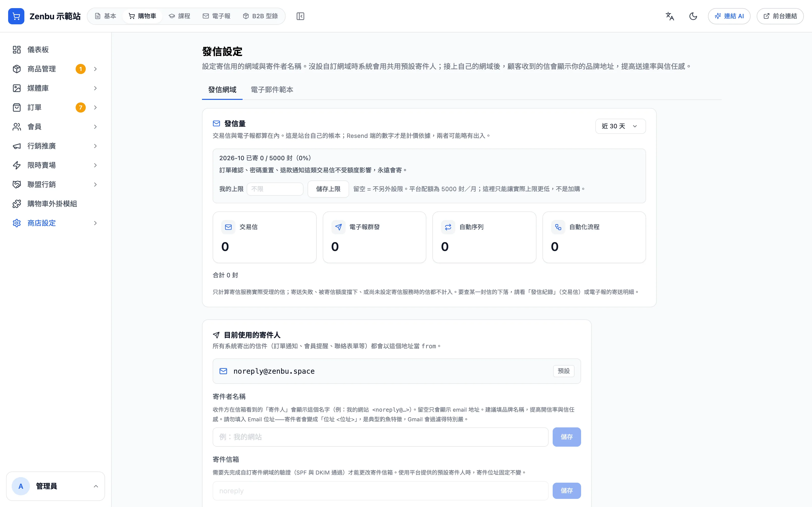Screen dimensions: 812x507
Task: Open the 前台連結 external link
Action: coord(780,16)
